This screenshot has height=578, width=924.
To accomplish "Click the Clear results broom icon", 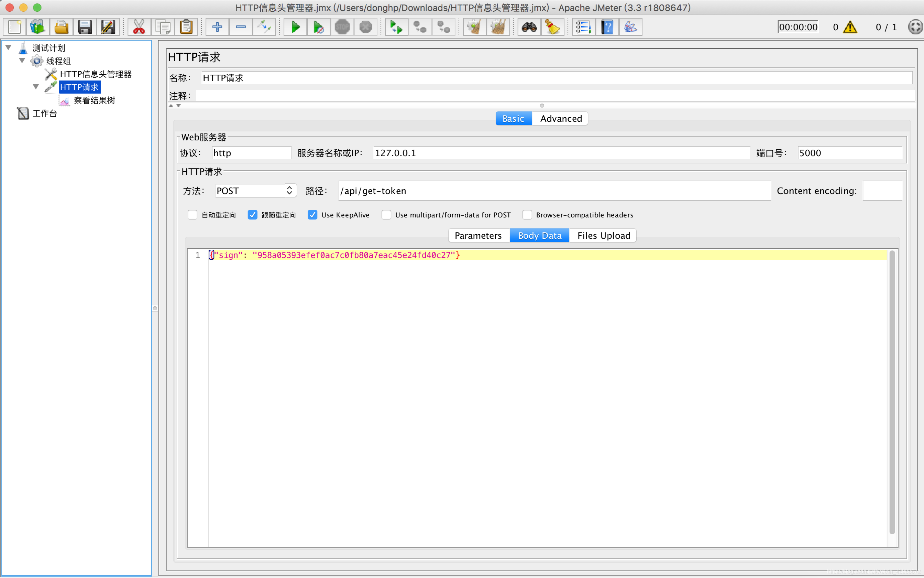I will [475, 27].
